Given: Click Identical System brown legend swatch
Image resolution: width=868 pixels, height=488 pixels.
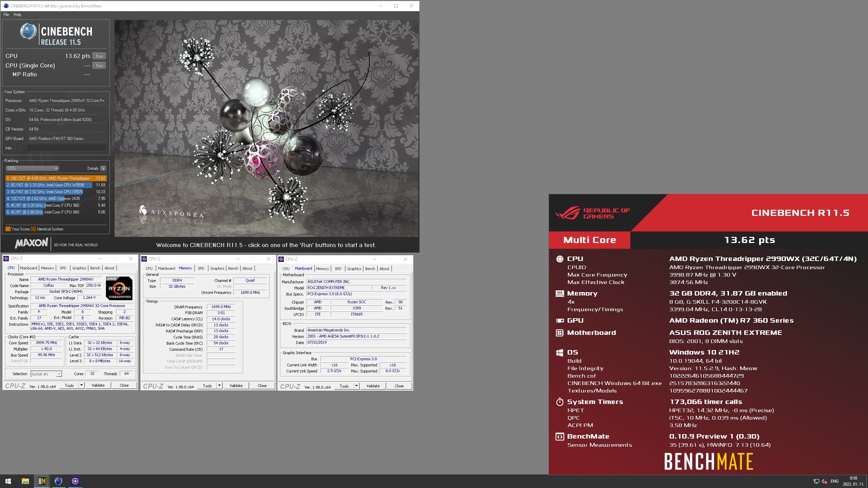Looking at the screenshot, I should 33,229.
